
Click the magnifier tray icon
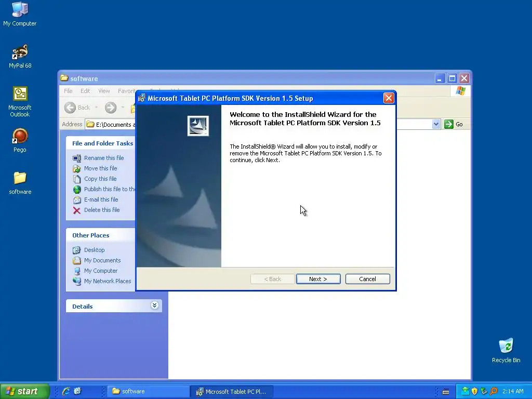pyautogui.click(x=494, y=391)
